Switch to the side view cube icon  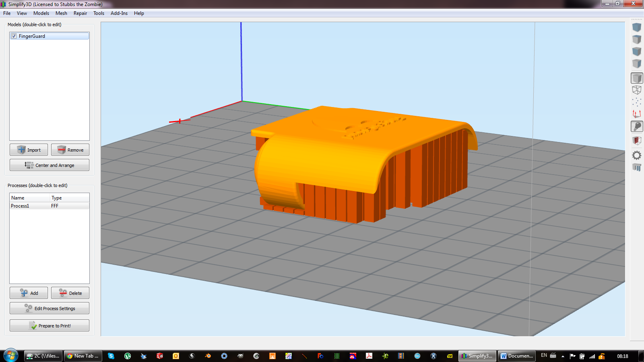pos(637,64)
